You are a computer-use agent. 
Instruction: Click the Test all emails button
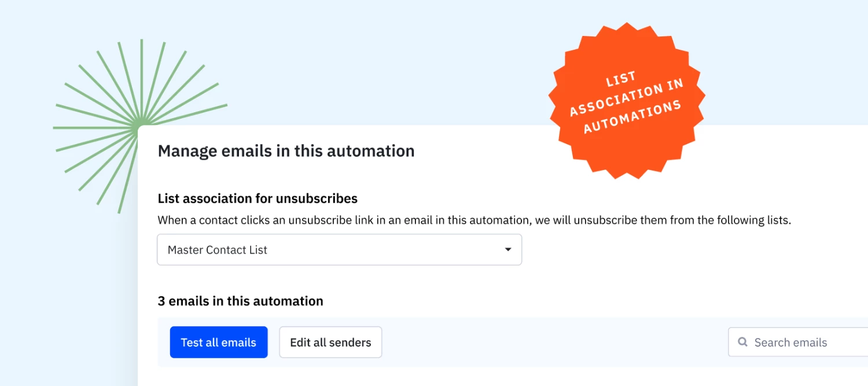click(219, 342)
